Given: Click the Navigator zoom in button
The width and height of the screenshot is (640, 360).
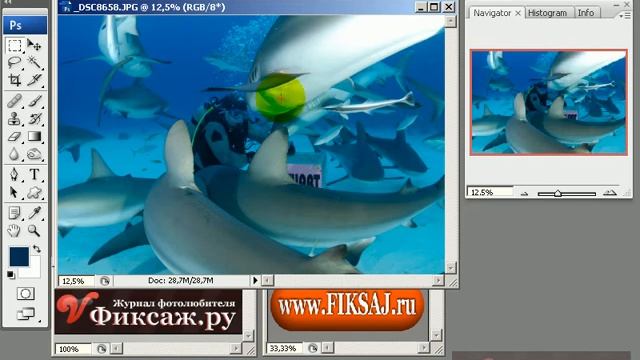Looking at the screenshot, I should click(609, 193).
